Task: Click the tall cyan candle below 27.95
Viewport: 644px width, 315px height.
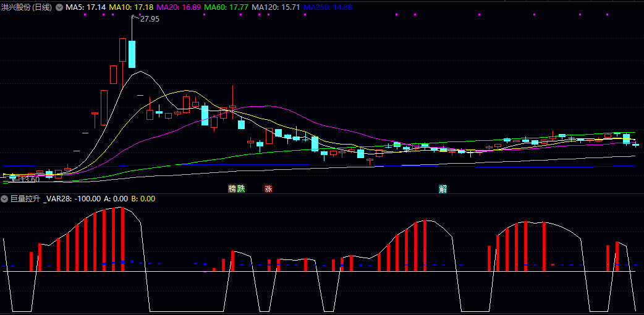Action: 132,54
